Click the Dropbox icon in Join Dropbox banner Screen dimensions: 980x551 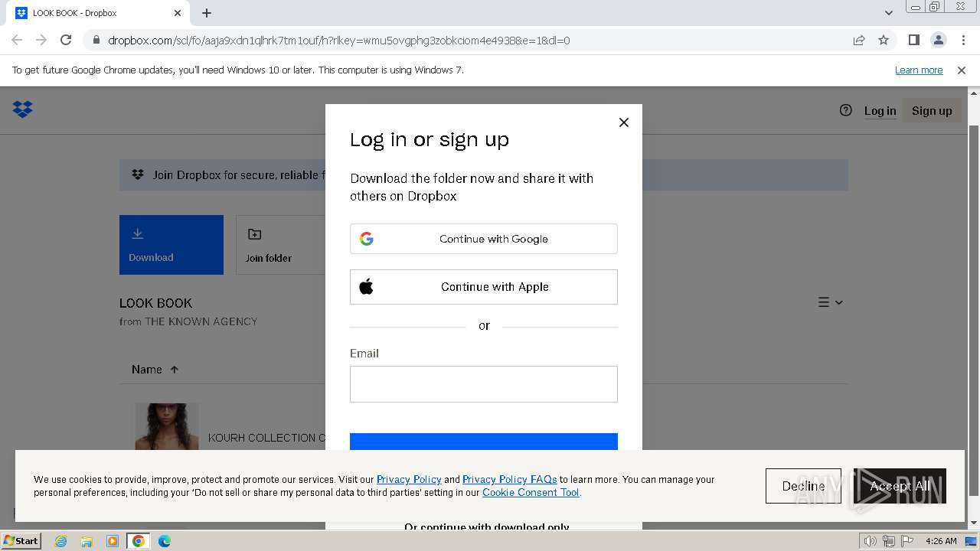click(x=138, y=174)
